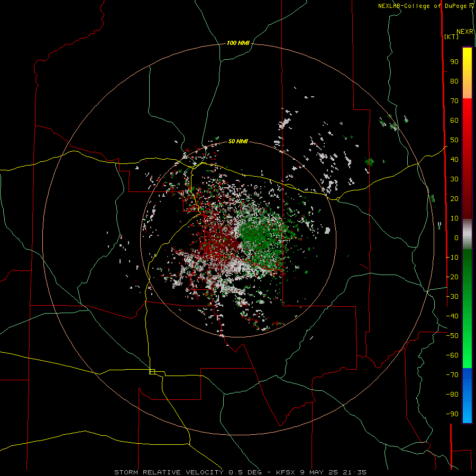Click the "-90" scale value
The width and height of the screenshot is (476, 476).
click(452, 414)
